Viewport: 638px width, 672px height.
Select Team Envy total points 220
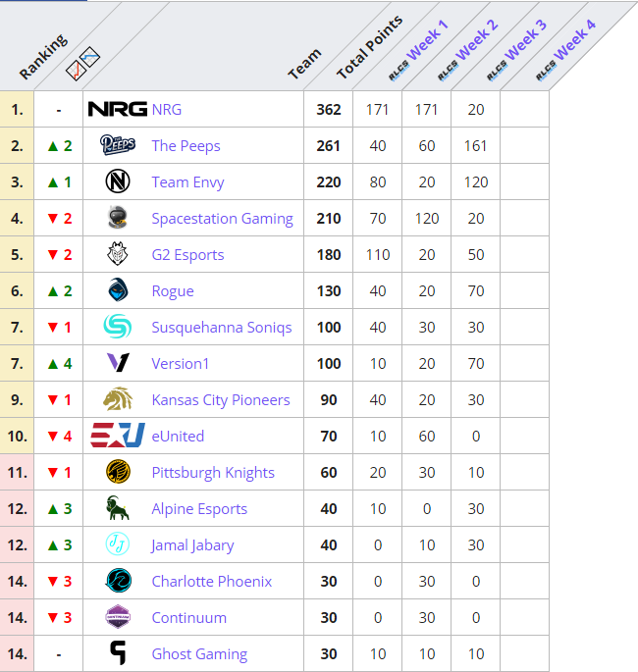[x=329, y=182]
